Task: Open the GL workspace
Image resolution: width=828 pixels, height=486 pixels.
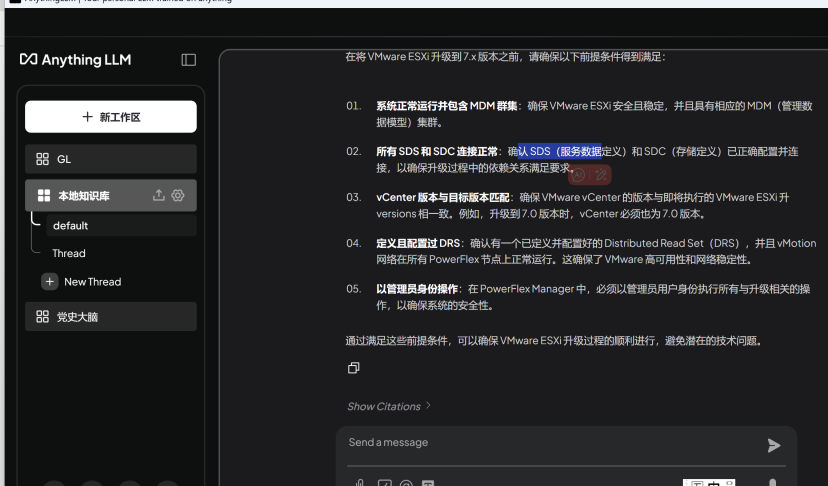Action: coord(111,159)
